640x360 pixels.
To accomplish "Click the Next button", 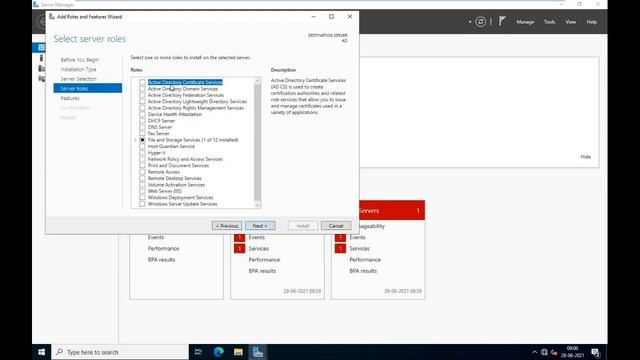I will pyautogui.click(x=260, y=226).
